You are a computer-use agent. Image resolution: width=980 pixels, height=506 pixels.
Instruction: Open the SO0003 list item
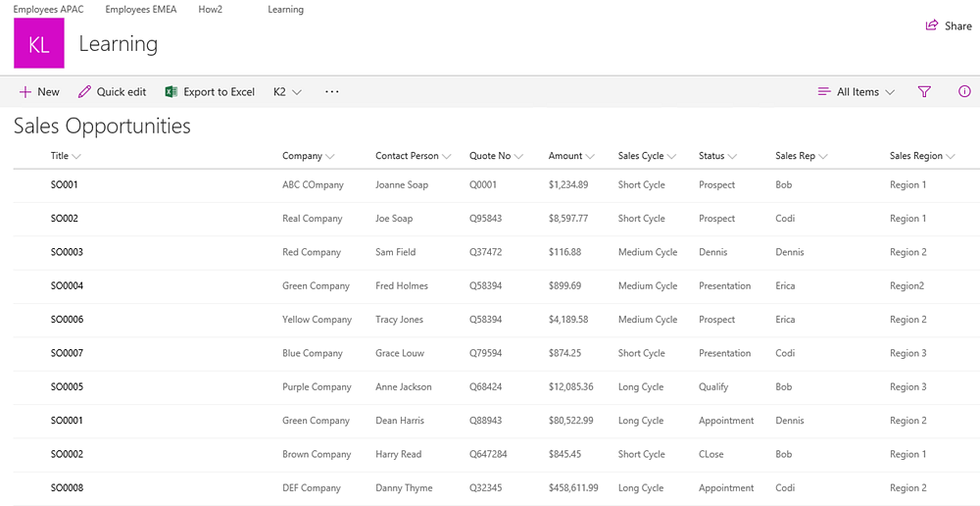tap(67, 252)
